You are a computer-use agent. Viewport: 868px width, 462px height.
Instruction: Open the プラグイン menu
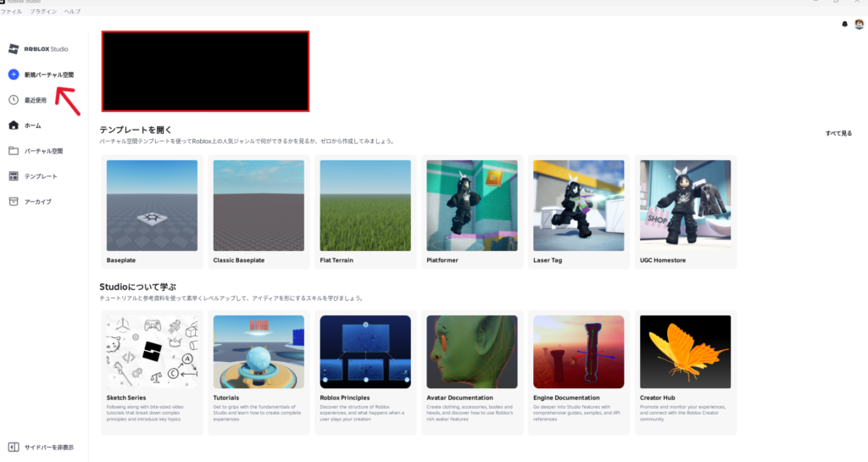pyautogui.click(x=42, y=11)
